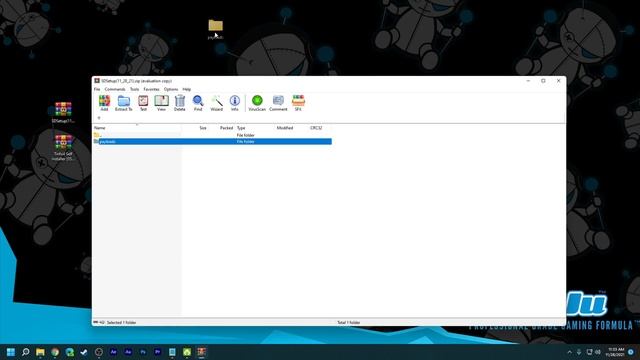Run the green VirusScan tool
This screenshot has width=640, height=360.
pyautogui.click(x=257, y=103)
